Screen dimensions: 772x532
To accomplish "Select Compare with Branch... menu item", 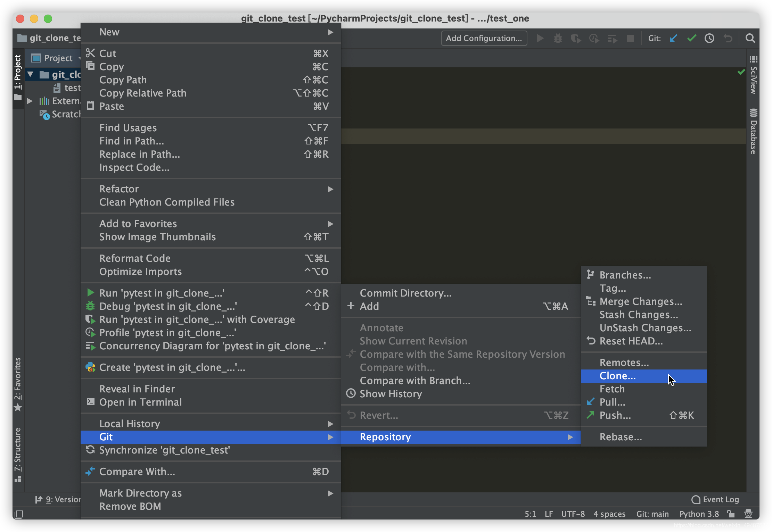I will (x=461, y=381).
